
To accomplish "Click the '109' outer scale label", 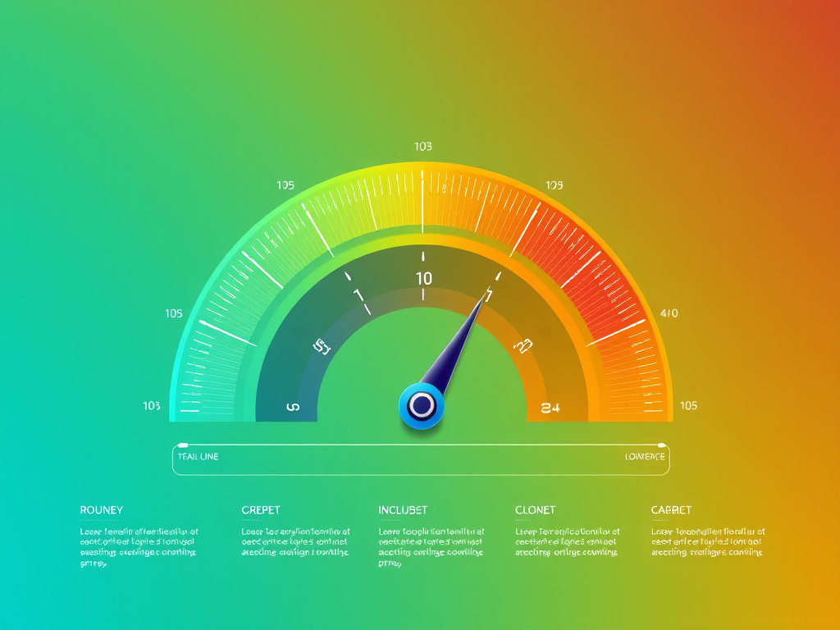I will click(x=554, y=185).
